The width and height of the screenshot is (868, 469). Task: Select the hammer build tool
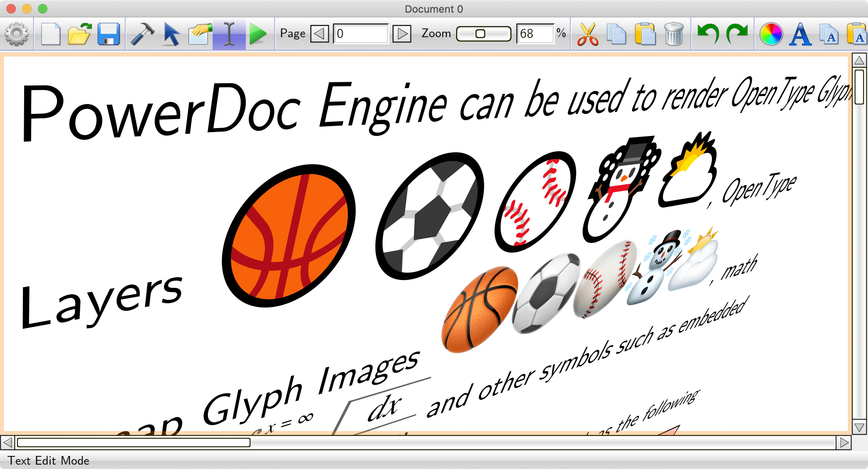(x=142, y=34)
